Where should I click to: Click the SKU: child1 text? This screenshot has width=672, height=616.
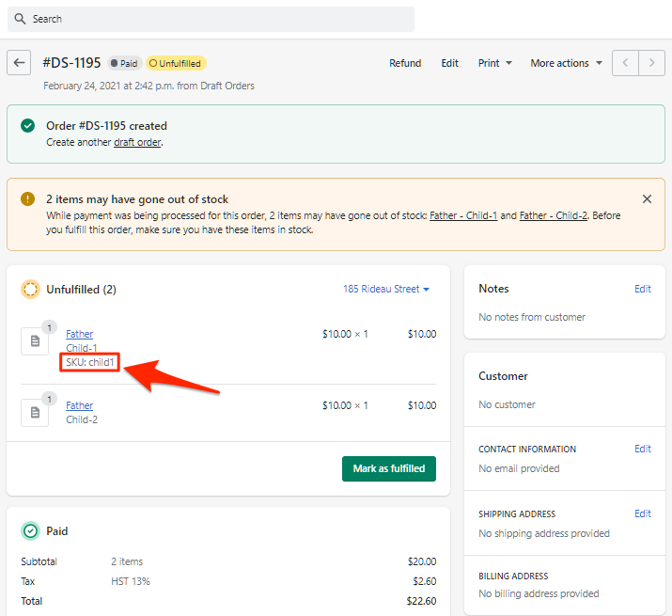click(90, 362)
